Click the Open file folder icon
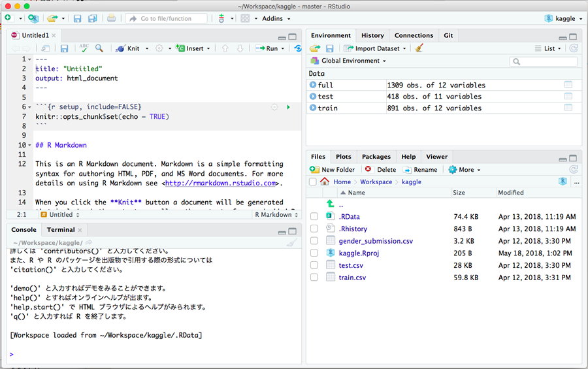The height and width of the screenshot is (369, 588). (x=52, y=18)
